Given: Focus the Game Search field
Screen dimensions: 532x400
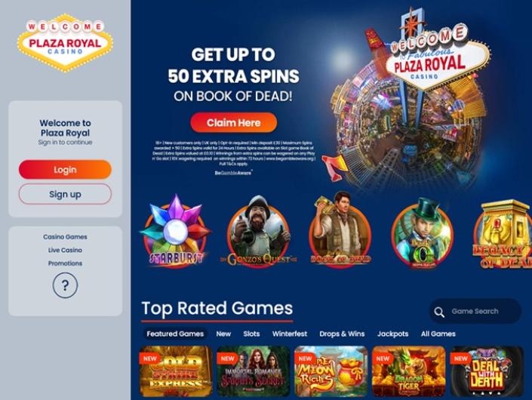Looking at the screenshot, I should (x=475, y=311).
